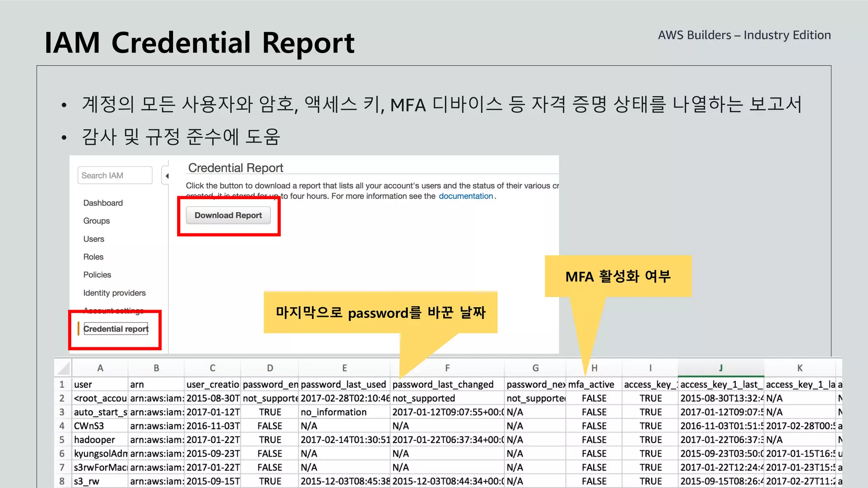Select column D header

coord(270,368)
